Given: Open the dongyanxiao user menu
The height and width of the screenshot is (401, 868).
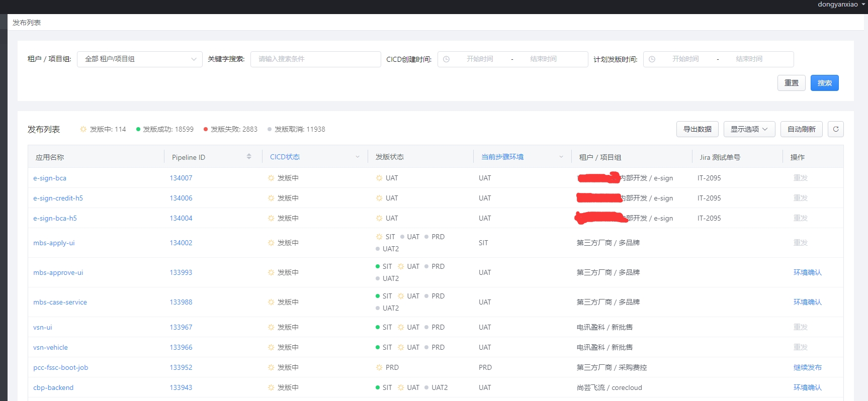Looking at the screenshot, I should (841, 5).
